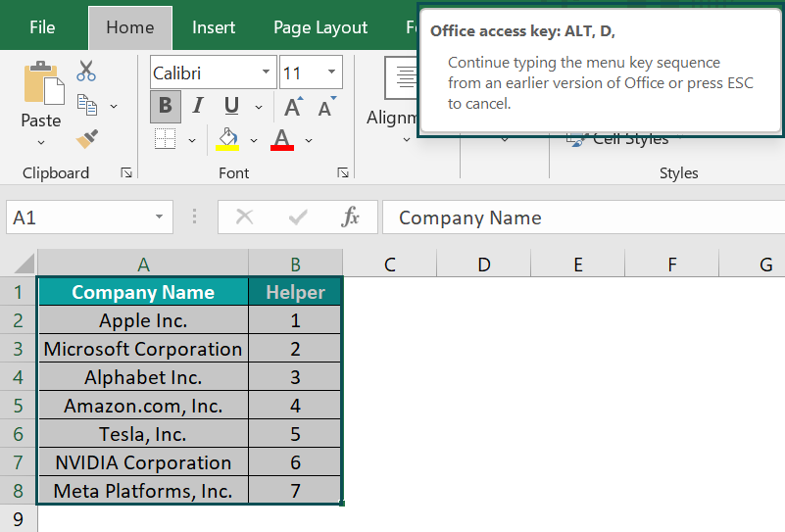Viewport: 785px width, 532px height.
Task: Click formula bar containing Company Name
Action: coord(583,218)
